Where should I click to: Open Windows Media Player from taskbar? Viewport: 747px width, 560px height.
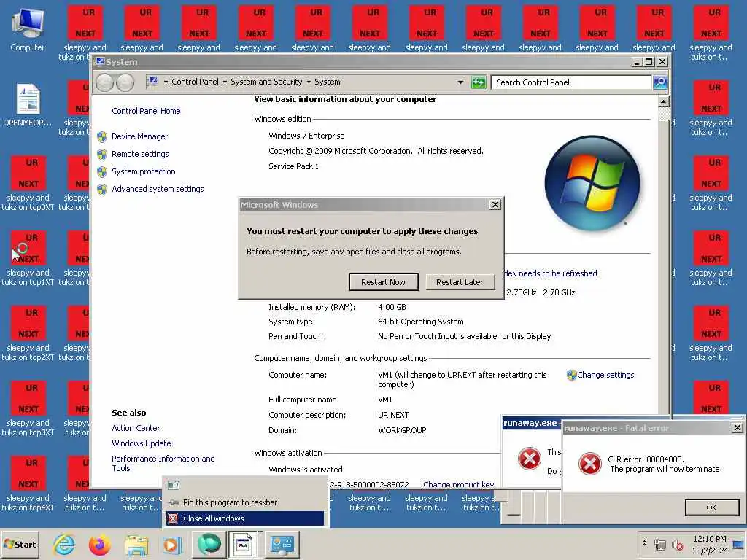[171, 545]
